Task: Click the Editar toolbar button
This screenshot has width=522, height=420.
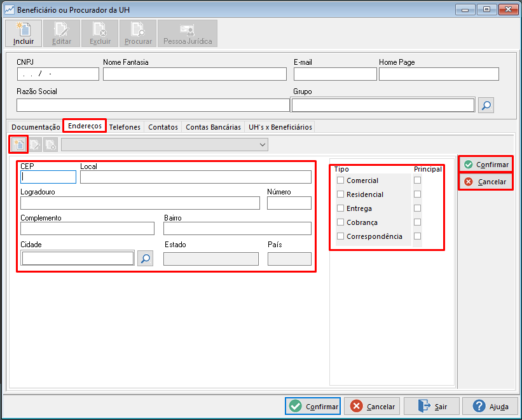Action: click(62, 33)
